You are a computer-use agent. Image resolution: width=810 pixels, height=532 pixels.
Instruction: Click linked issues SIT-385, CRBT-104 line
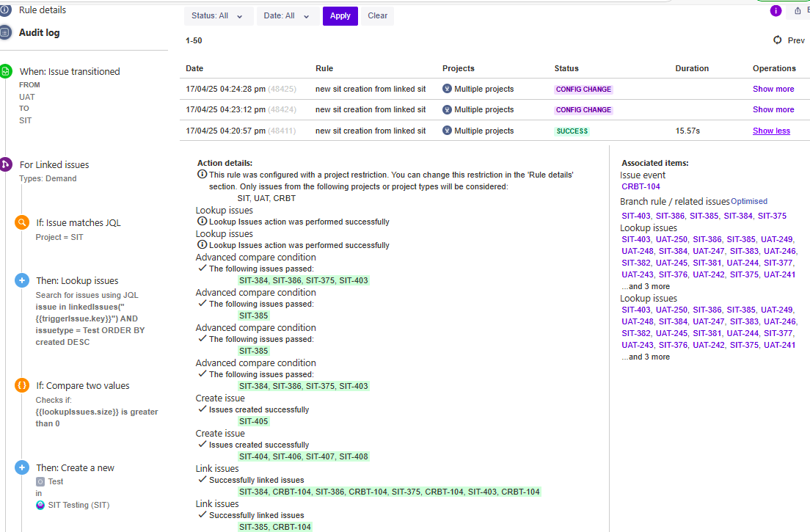coord(275,527)
